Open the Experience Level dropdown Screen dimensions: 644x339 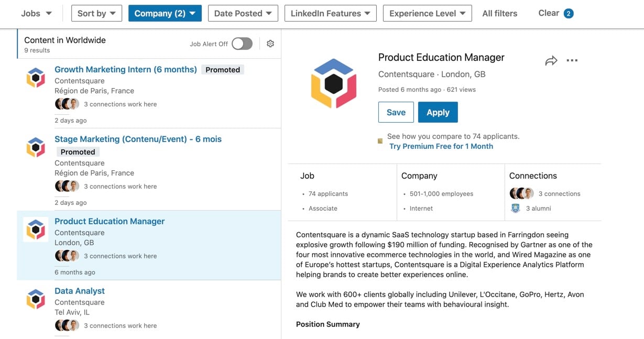[427, 14]
